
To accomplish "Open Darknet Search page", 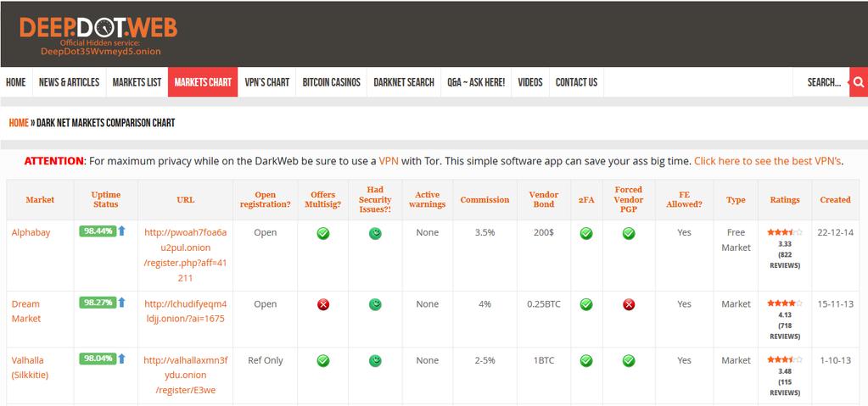I will pos(404,82).
